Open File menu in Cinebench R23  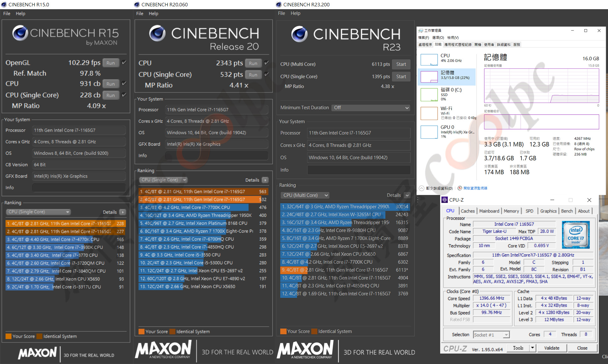click(282, 13)
